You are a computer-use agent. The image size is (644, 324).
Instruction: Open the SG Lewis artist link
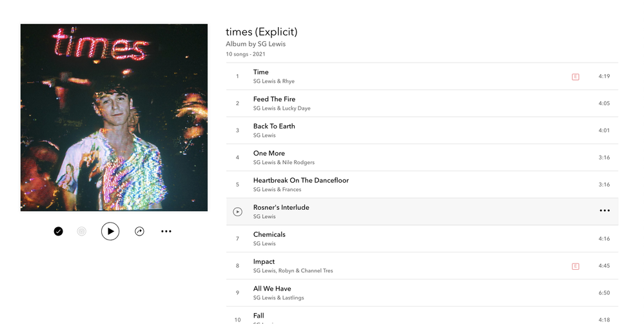click(x=273, y=44)
